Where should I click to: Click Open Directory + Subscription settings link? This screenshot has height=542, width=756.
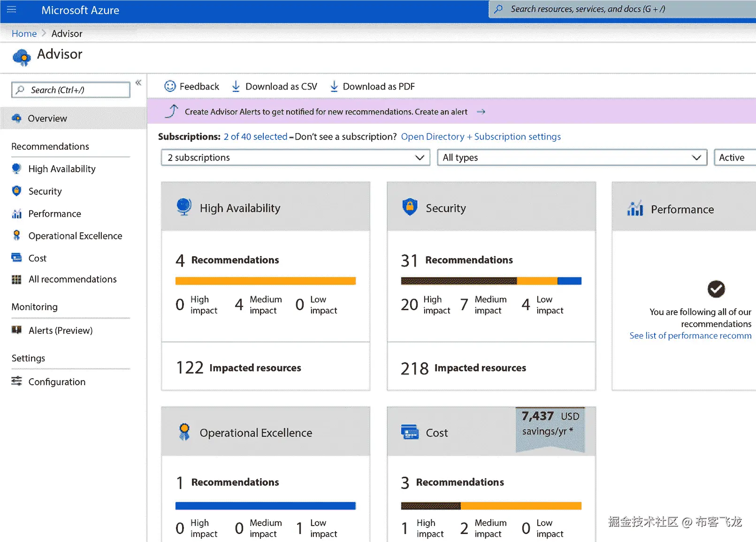coord(481,137)
